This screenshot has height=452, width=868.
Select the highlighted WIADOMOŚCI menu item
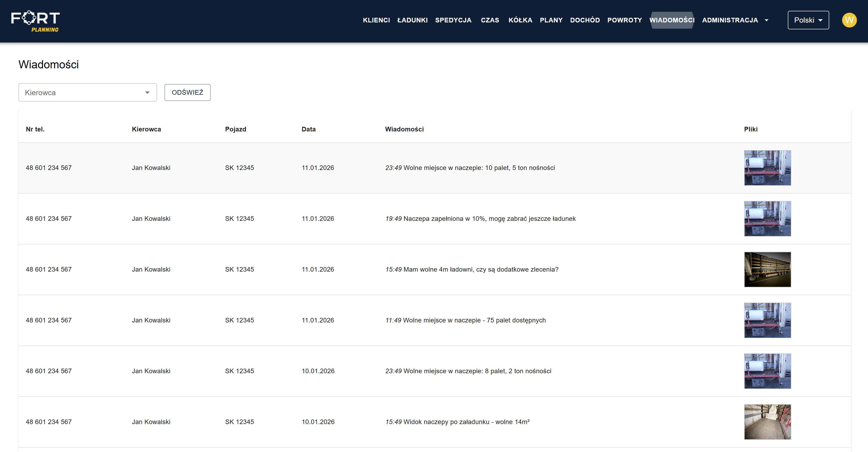[672, 20]
